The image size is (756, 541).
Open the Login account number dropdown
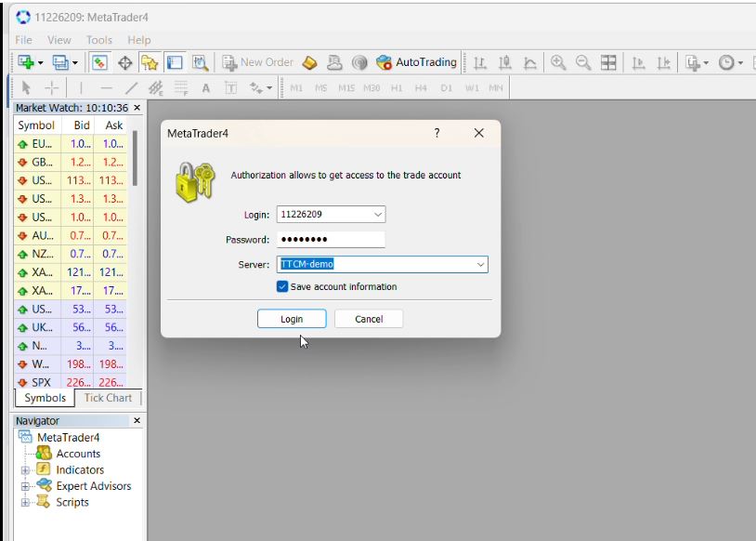click(378, 215)
